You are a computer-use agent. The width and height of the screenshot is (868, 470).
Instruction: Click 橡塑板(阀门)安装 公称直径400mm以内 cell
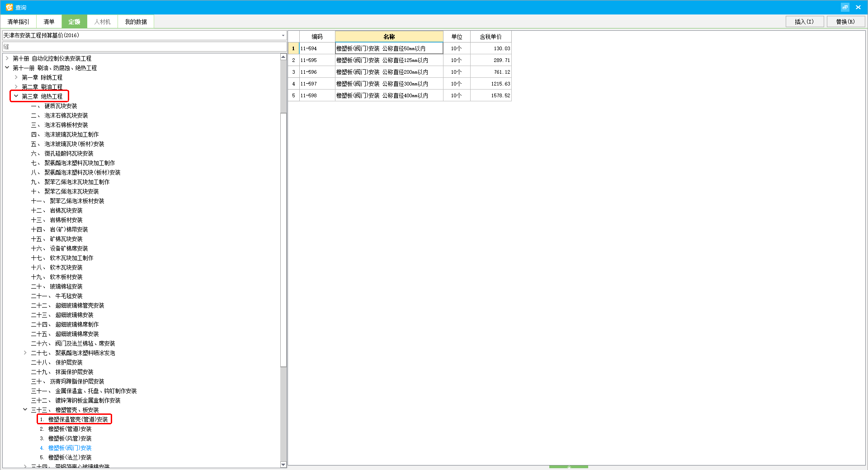click(389, 95)
